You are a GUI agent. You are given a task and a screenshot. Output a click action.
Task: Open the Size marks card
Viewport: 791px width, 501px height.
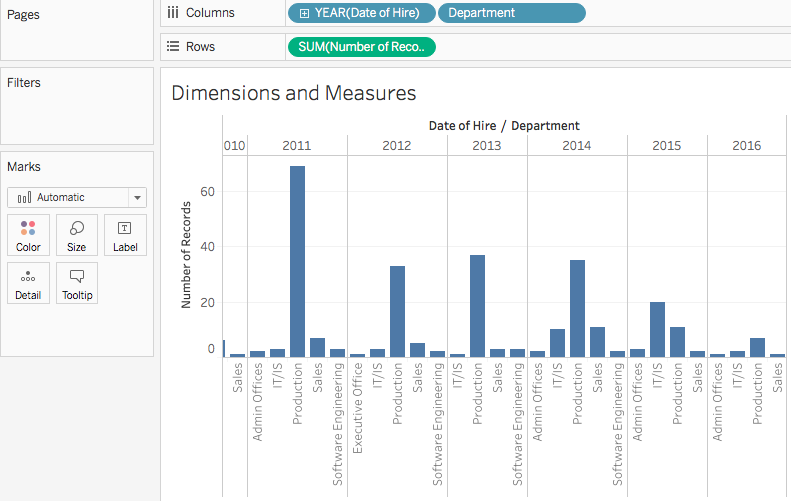(x=77, y=235)
